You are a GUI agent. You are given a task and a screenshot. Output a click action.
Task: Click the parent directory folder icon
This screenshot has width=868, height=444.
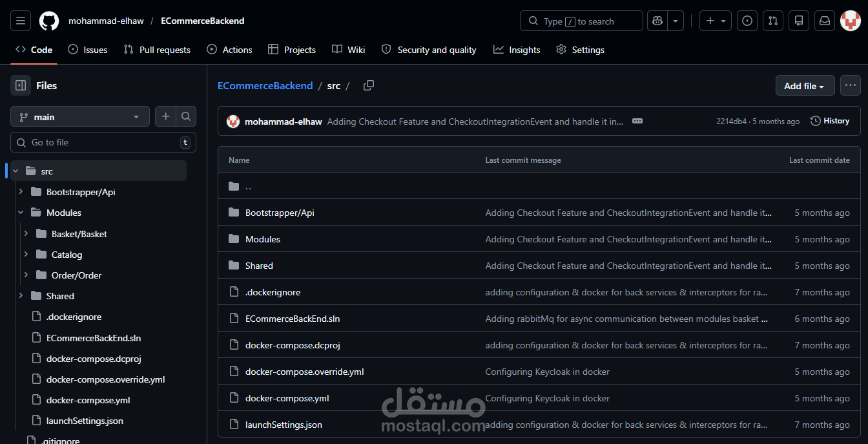point(234,186)
